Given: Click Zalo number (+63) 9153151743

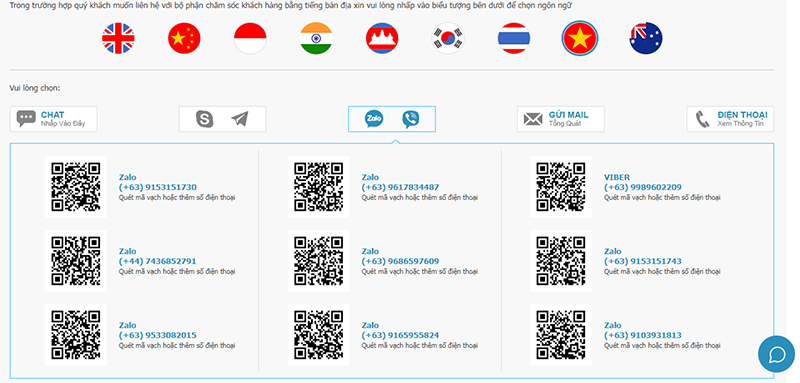Looking at the screenshot, I should [643, 261].
